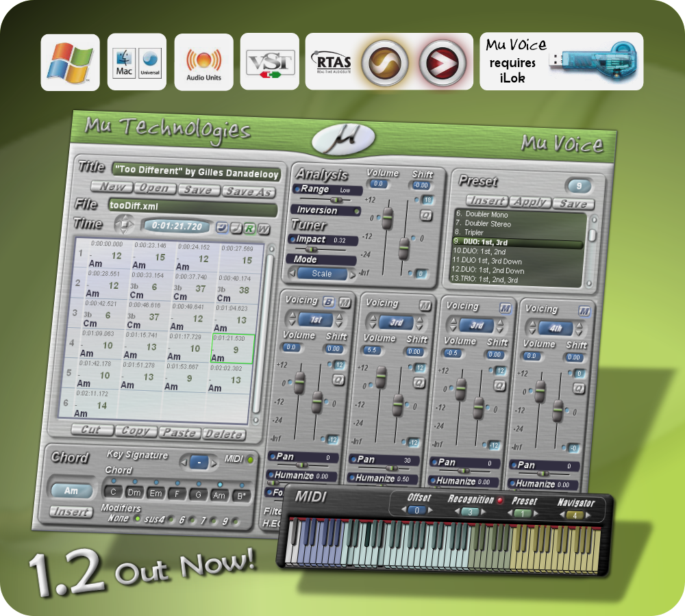Image resolution: width=685 pixels, height=616 pixels.
Task: Click the Mac Finder icon badge
Action: (124, 63)
